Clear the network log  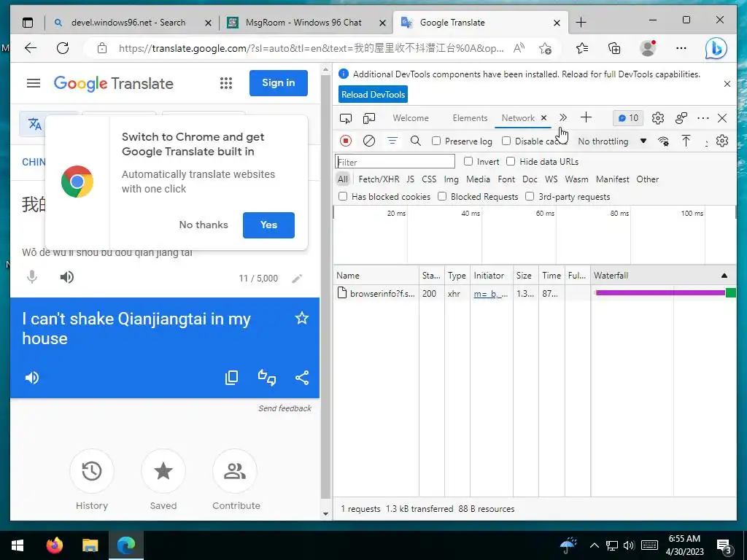pyautogui.click(x=368, y=141)
